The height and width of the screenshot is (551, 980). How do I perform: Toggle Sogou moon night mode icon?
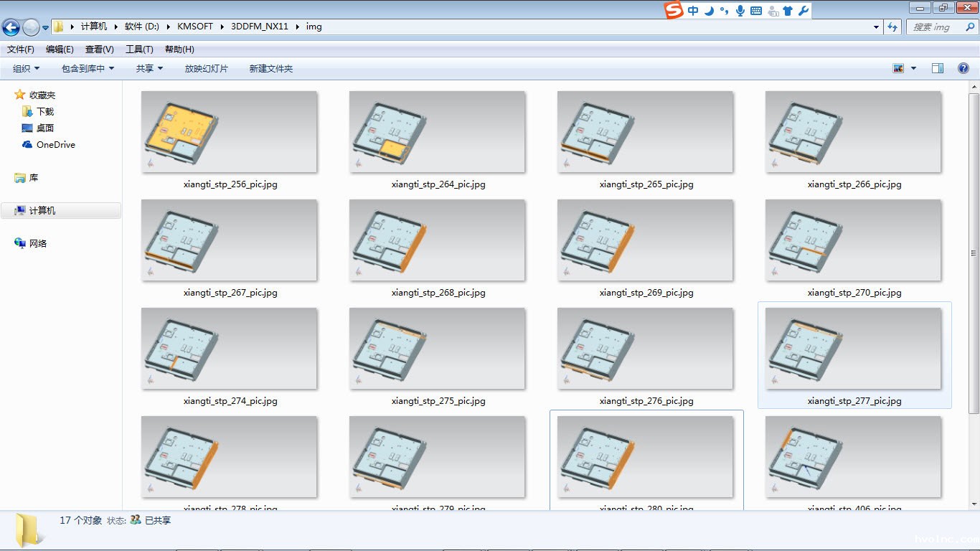tap(709, 11)
